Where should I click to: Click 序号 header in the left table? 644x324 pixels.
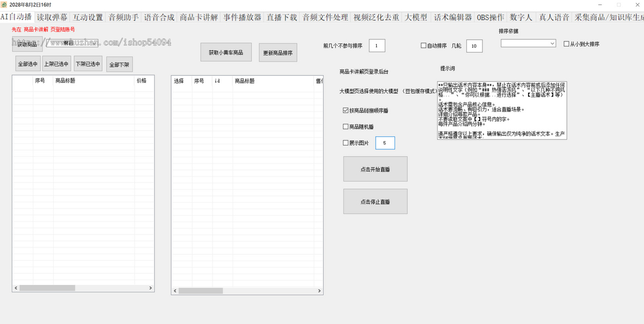click(43, 81)
